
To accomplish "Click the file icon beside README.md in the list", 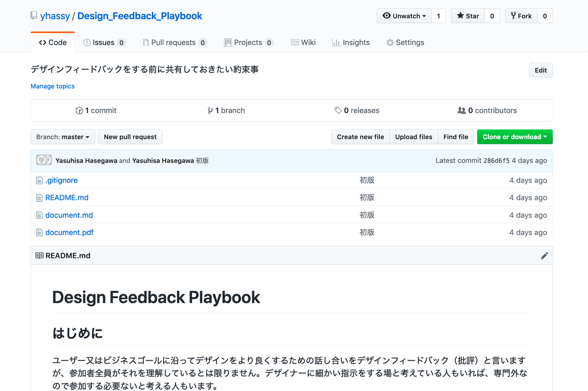I will pyautogui.click(x=39, y=198).
